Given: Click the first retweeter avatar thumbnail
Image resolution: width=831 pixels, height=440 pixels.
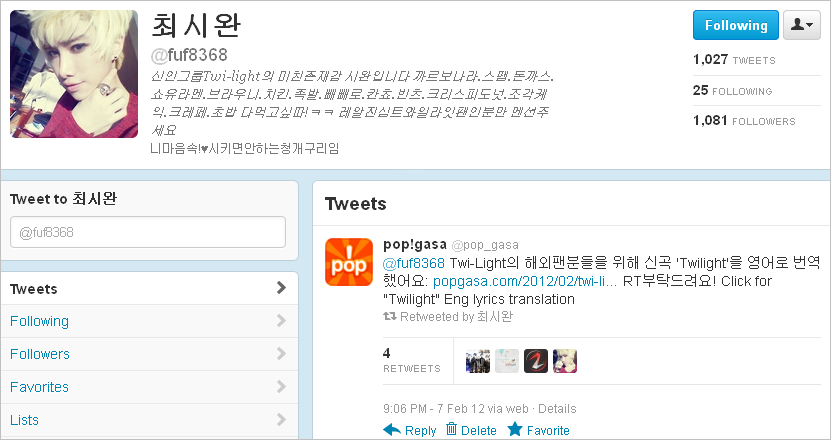Looking at the screenshot, I should [x=478, y=361].
